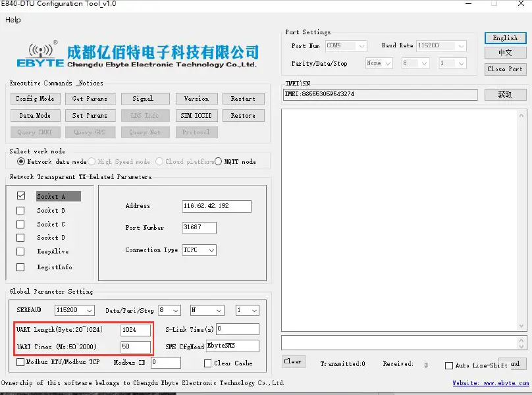Switch language to English
Image resolution: width=532 pixels, height=395 pixels.
coord(505,38)
